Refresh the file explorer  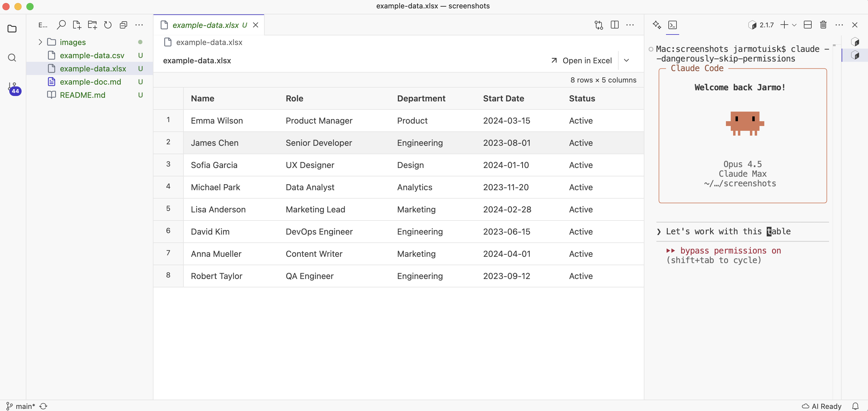click(x=108, y=25)
